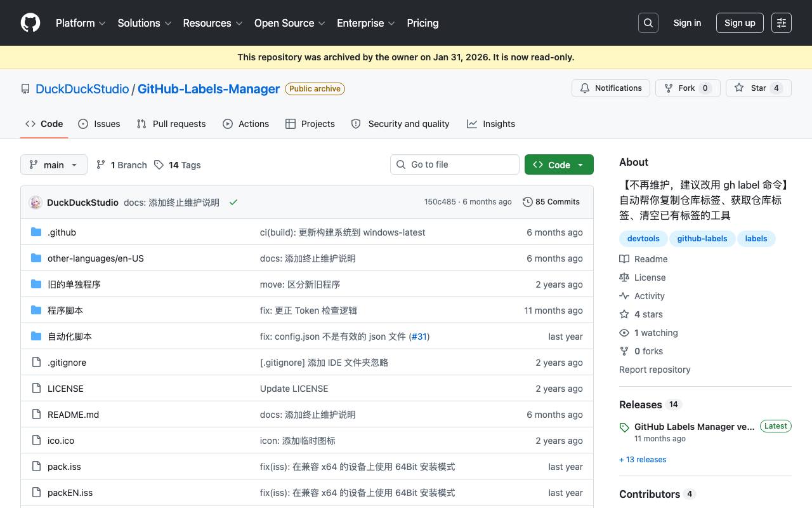This screenshot has width=812, height=508.
Task: Open the Actions tab
Action: (x=246, y=124)
